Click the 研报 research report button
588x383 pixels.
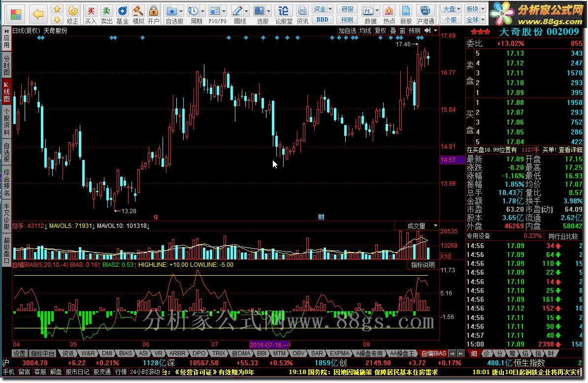(x=347, y=9)
